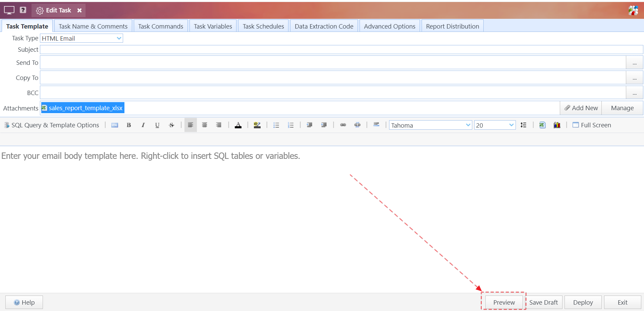Switch editor to Full Screen
644x311 pixels.
click(592, 125)
